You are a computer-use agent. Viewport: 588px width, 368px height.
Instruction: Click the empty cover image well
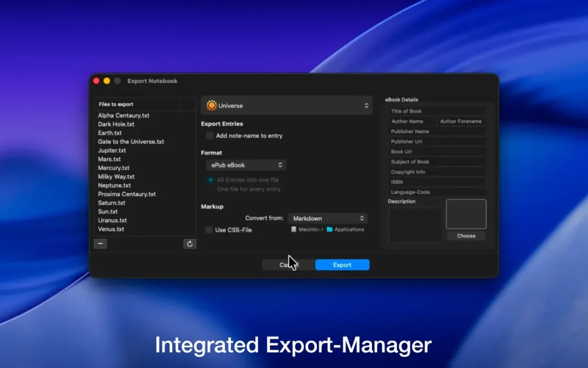coord(466,214)
